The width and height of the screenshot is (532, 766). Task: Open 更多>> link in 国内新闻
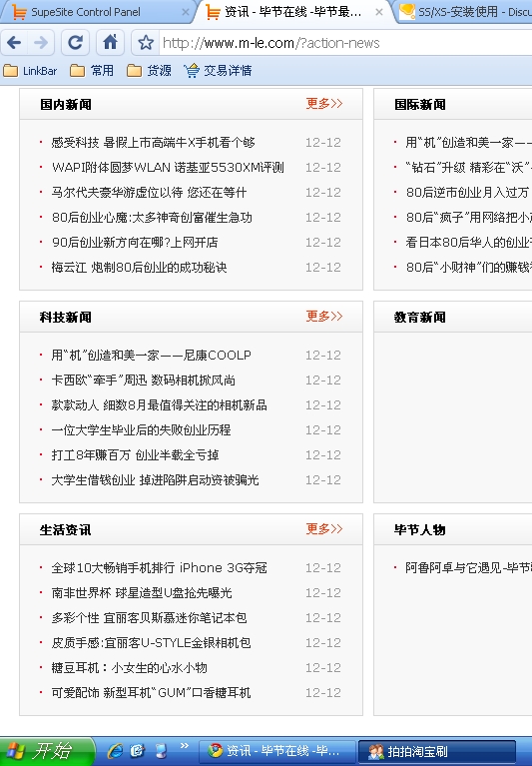tap(324, 104)
